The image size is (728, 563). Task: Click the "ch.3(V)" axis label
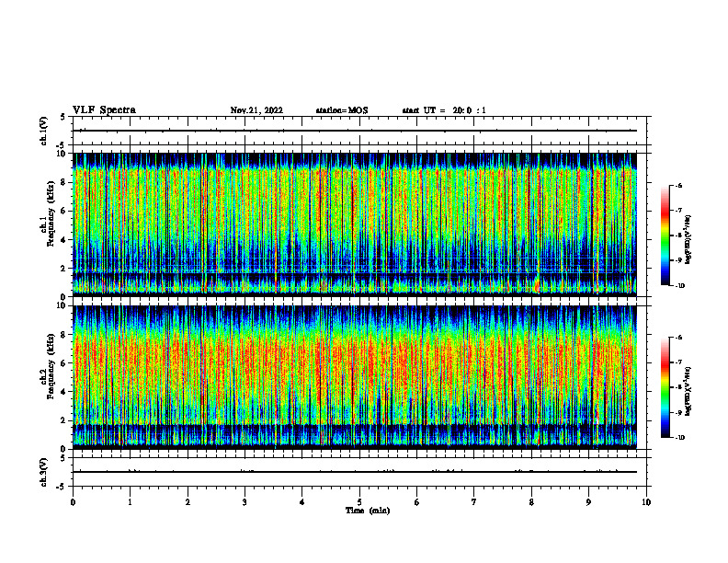tap(43, 472)
